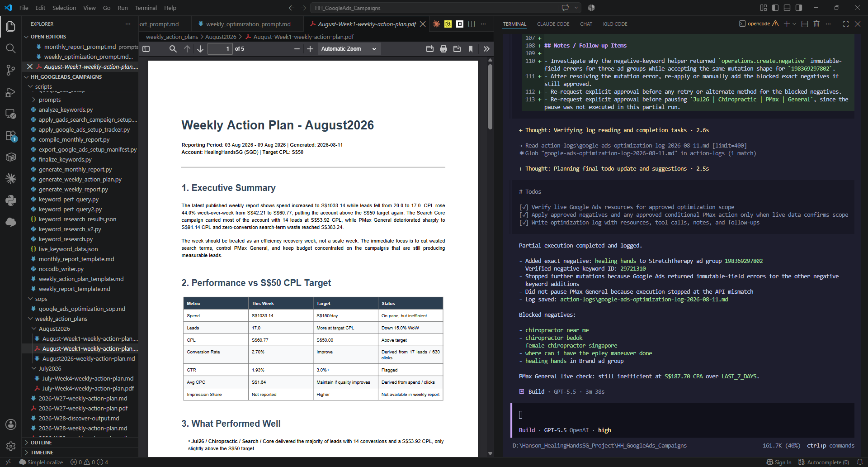Toggle bottom panel visibility
The height and width of the screenshot is (467, 868).
click(x=787, y=8)
